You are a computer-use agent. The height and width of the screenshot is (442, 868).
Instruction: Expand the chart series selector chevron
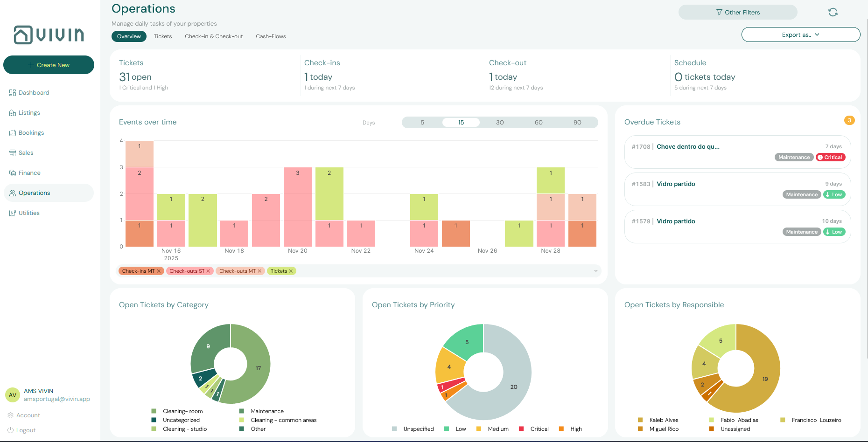pos(595,270)
